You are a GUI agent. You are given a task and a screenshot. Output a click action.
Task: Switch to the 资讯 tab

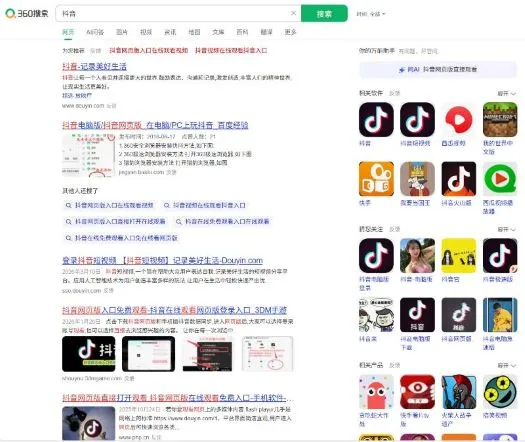click(x=170, y=32)
